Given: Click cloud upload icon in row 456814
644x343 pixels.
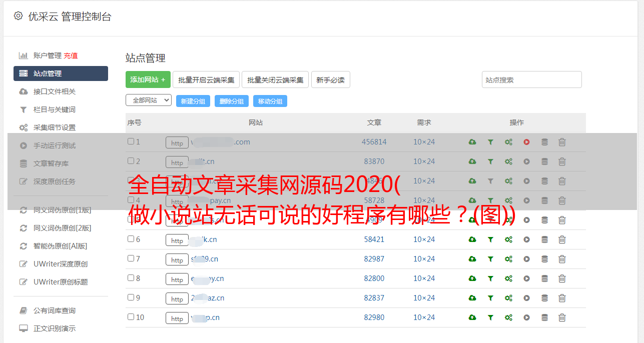Looking at the screenshot, I should (x=472, y=142).
